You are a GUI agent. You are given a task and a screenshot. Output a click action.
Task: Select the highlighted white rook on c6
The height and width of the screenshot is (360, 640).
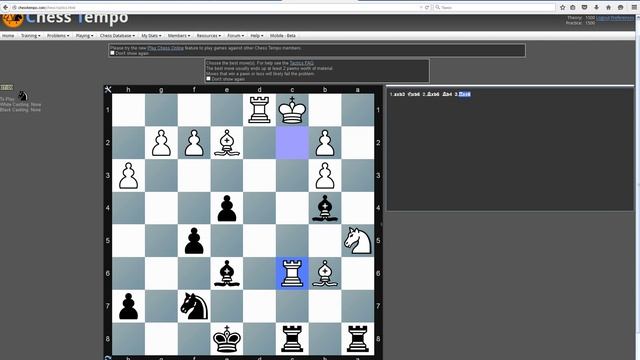[x=292, y=273]
